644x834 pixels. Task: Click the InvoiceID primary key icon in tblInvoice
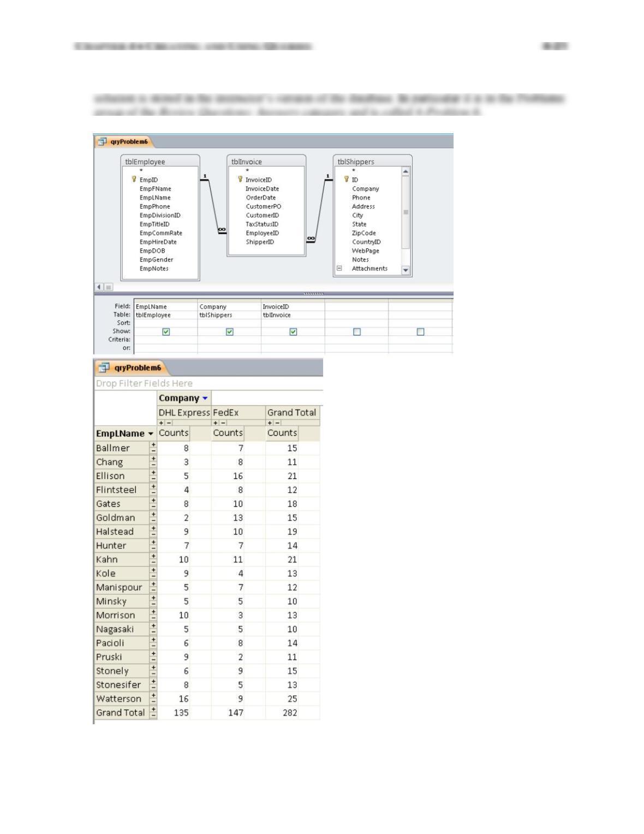(240, 179)
